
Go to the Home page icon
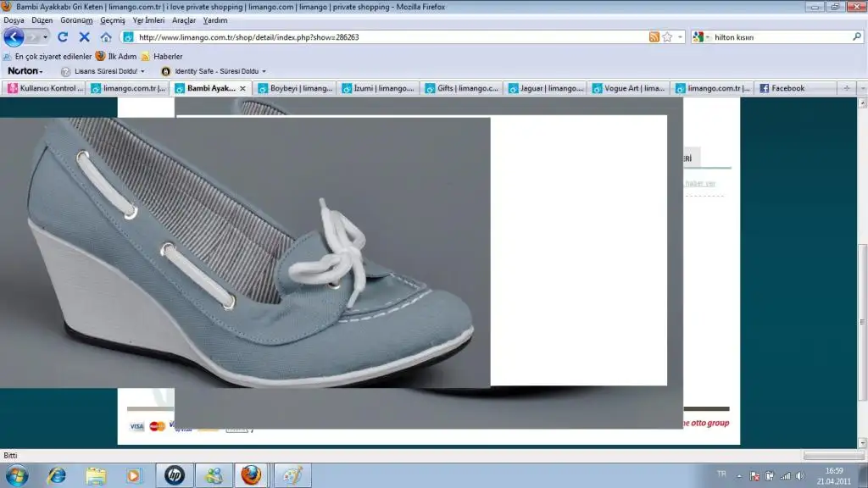(x=106, y=37)
